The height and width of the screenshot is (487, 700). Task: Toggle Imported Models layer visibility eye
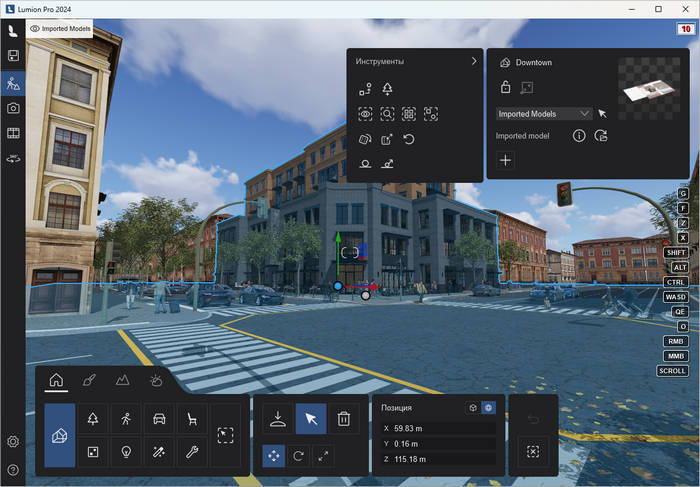(x=35, y=29)
